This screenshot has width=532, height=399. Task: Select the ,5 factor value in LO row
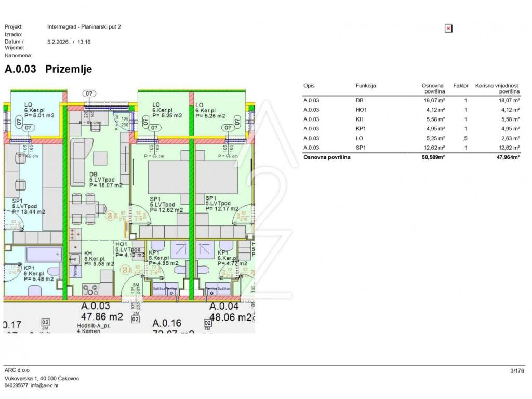(465, 138)
